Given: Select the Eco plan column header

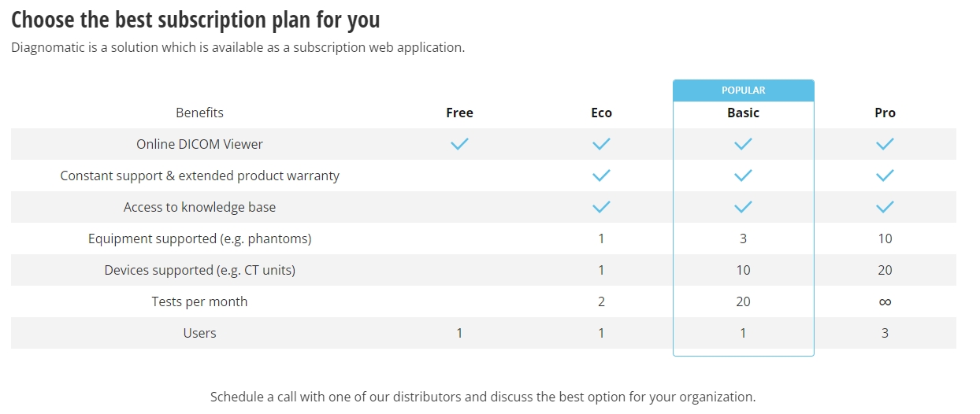Looking at the screenshot, I should (x=601, y=113).
